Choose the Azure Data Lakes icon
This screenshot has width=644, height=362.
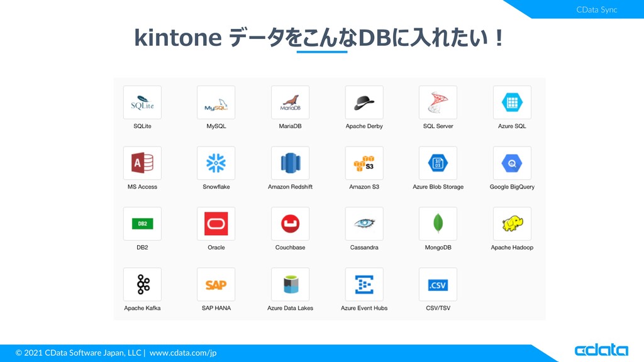290,285
